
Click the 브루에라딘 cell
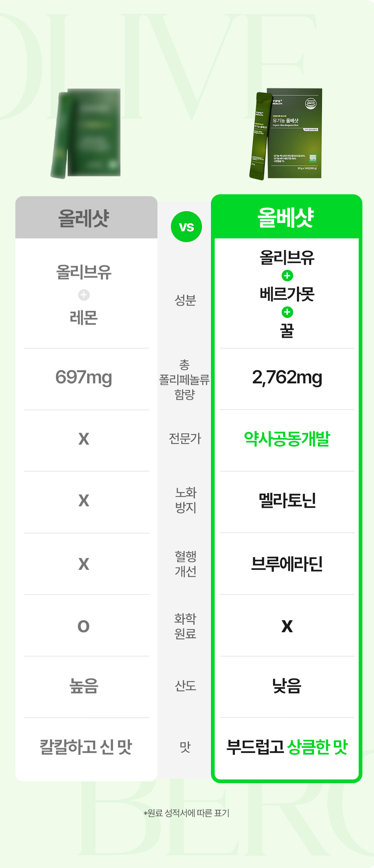(287, 564)
